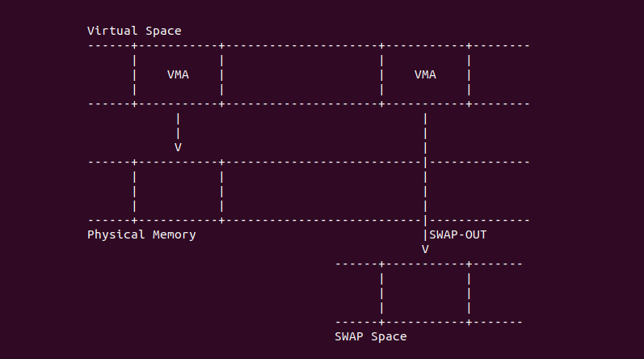Click the 'SWAP Space' caption
The height and width of the screenshot is (359, 644).
pyautogui.click(x=371, y=336)
